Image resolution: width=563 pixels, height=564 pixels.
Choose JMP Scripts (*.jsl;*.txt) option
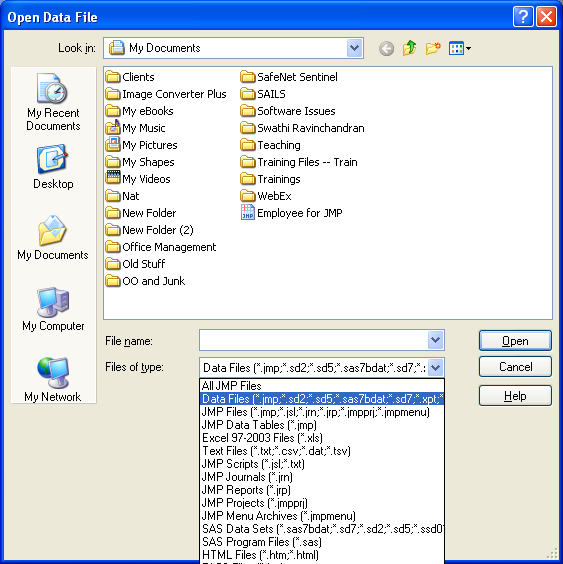click(322, 464)
